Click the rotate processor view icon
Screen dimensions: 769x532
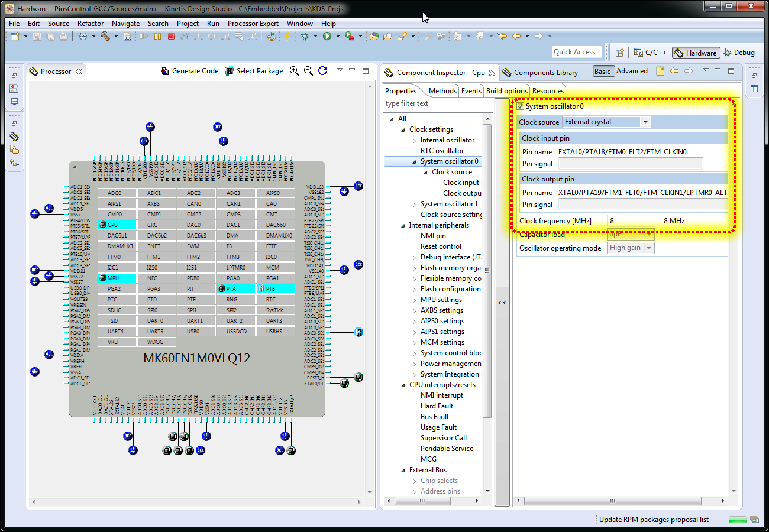coord(322,71)
